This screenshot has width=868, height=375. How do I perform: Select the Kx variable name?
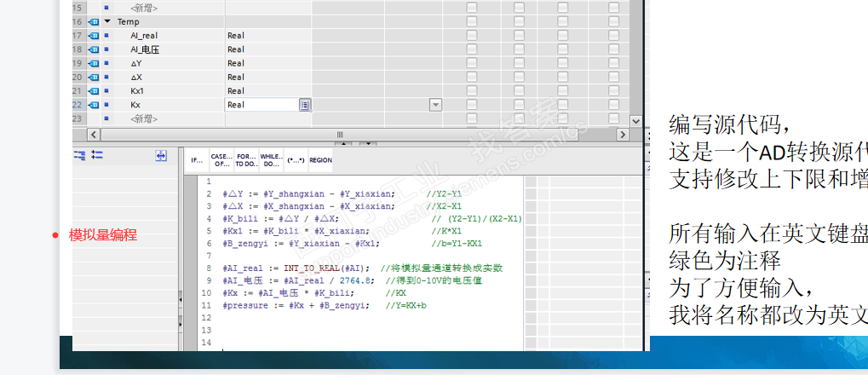pos(135,105)
